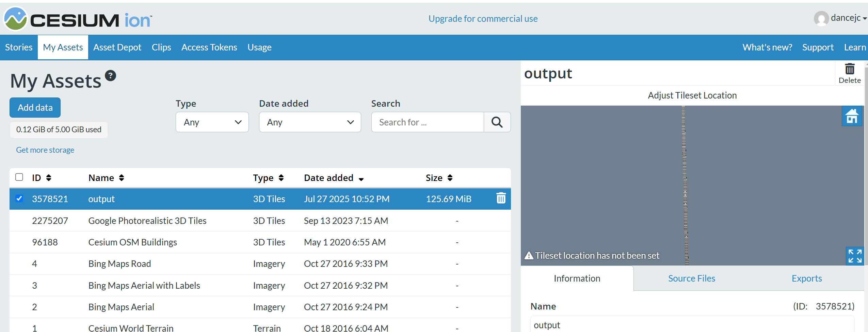Toggle the select-all assets checkbox

pyautogui.click(x=19, y=177)
